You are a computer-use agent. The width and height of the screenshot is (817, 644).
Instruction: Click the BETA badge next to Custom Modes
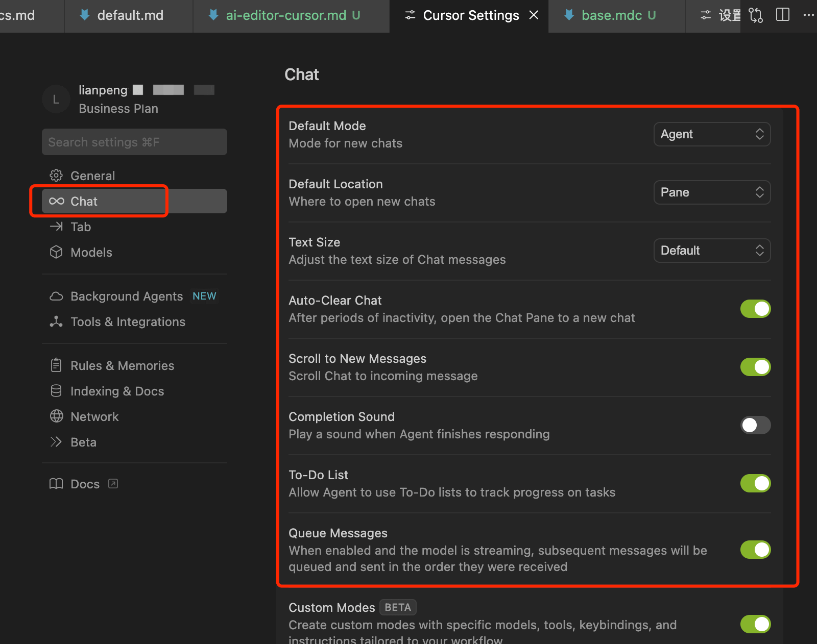[x=398, y=607]
